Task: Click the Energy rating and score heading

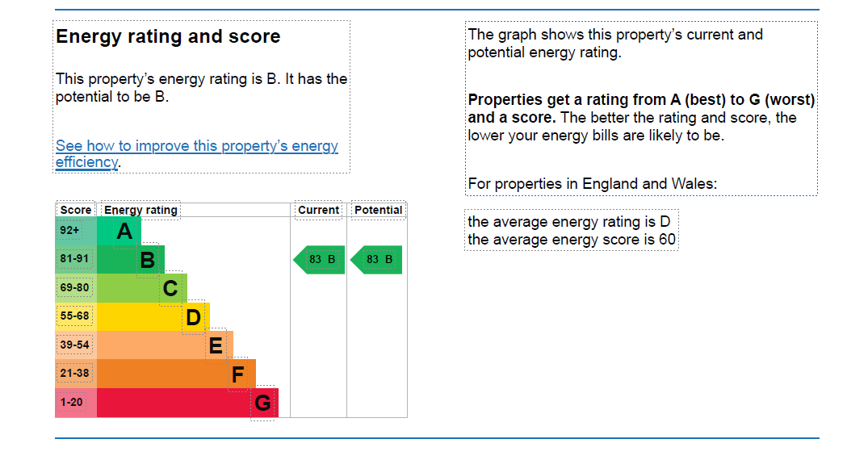Action: [168, 36]
